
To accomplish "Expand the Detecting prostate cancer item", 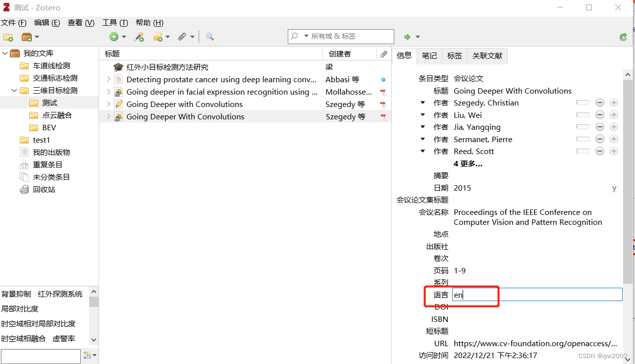I will click(x=108, y=80).
